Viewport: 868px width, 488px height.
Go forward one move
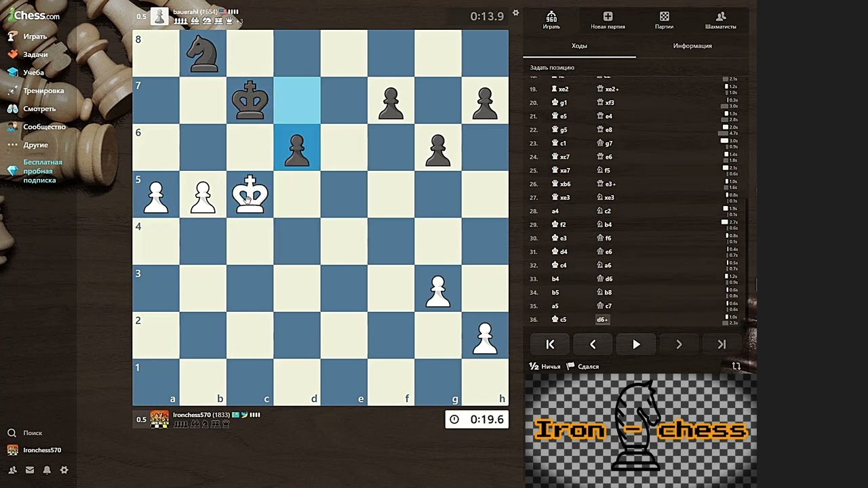679,344
